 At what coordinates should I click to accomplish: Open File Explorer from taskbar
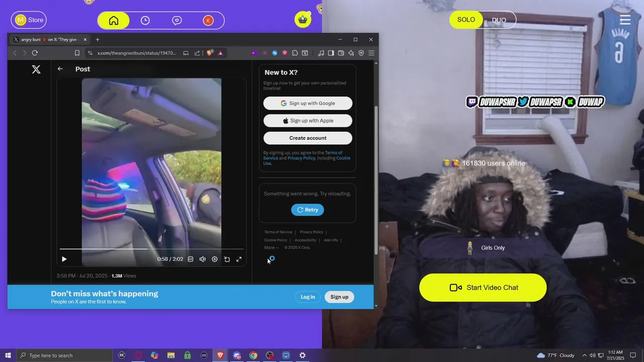pos(171,355)
